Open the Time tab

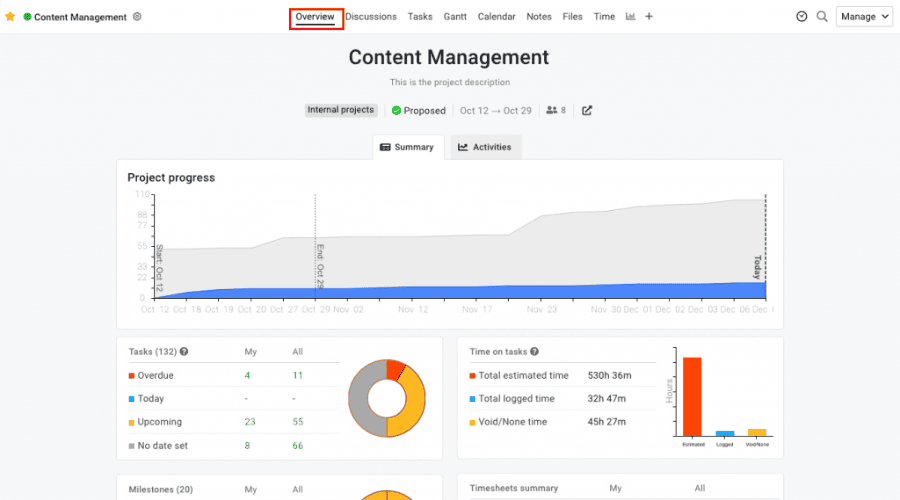[604, 17]
